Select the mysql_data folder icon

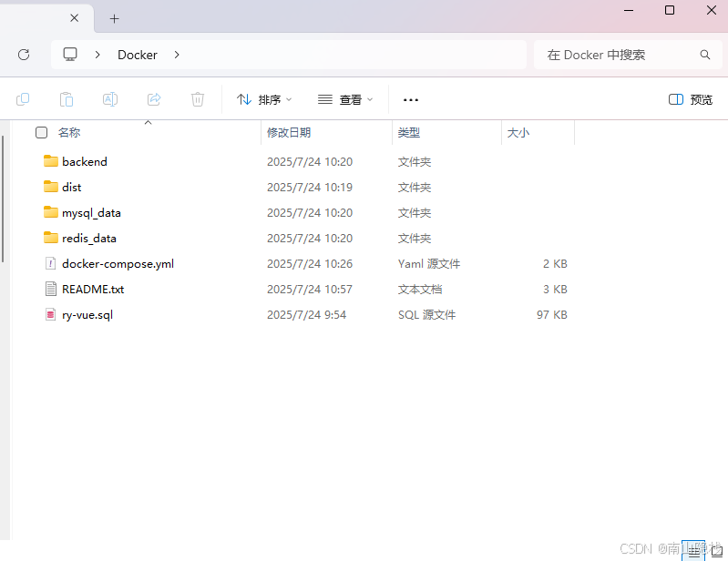coord(51,212)
